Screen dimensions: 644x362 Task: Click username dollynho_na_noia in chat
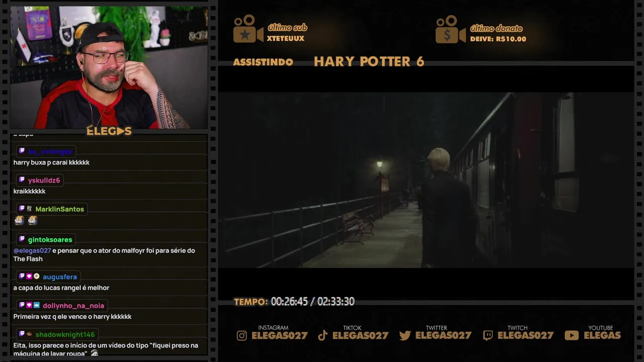[x=73, y=306]
